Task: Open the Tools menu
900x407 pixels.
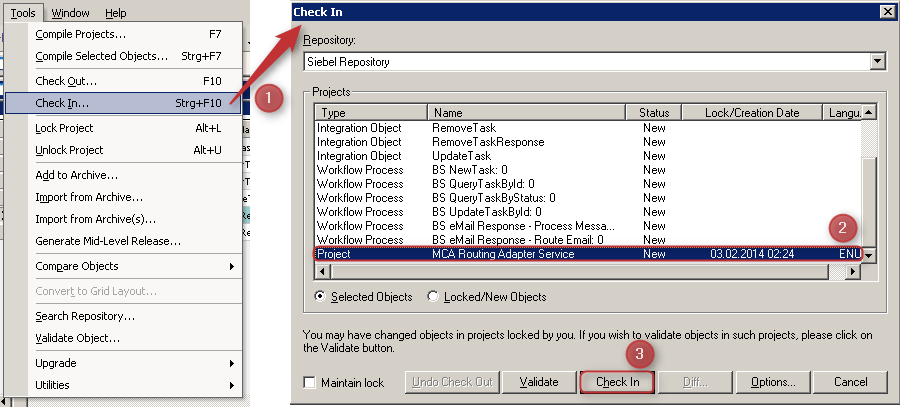Action: [23, 13]
